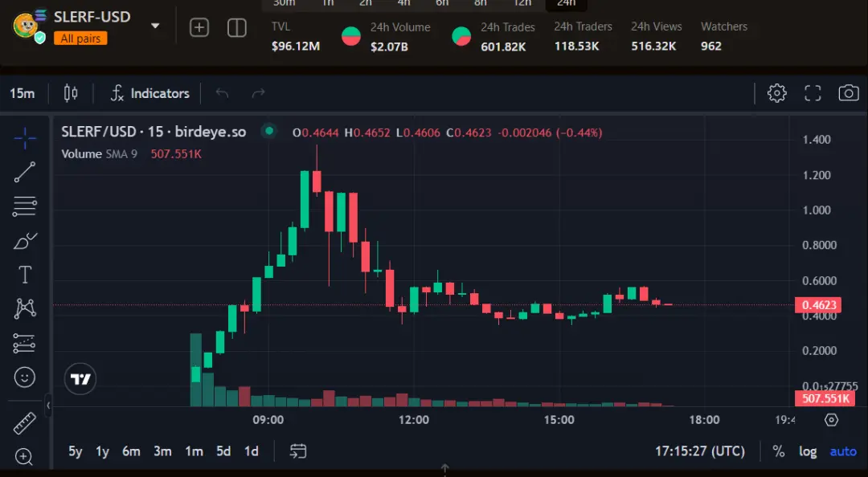868x477 pixels.
Task: Enter fullscreen chart mode
Action: click(x=813, y=93)
